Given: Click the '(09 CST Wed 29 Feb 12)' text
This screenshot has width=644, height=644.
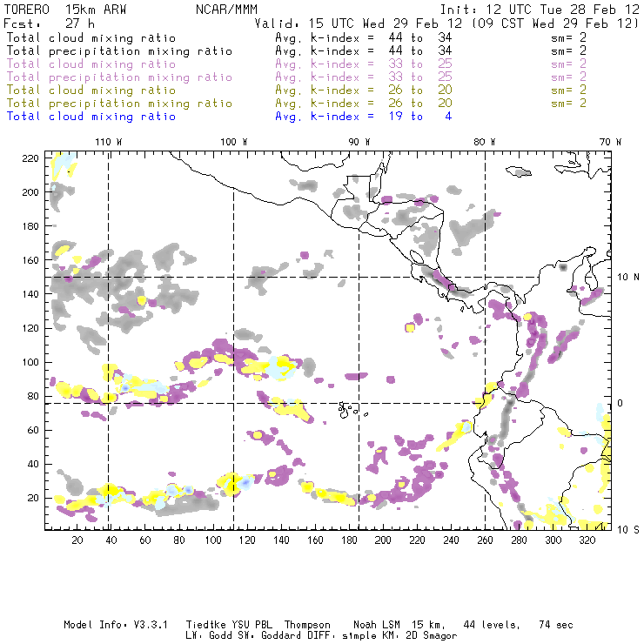Looking at the screenshot, I should (555, 23).
